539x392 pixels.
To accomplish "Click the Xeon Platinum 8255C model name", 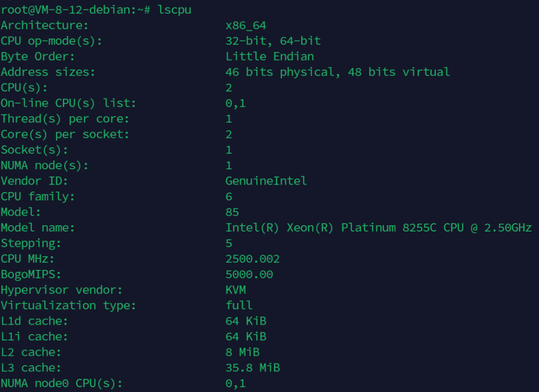I will click(378, 228).
